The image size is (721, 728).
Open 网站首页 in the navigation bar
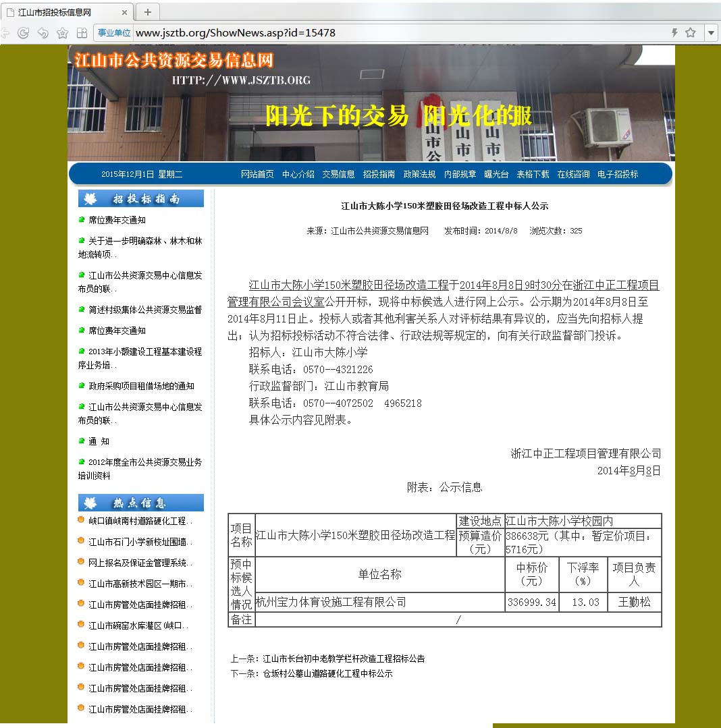(x=257, y=174)
